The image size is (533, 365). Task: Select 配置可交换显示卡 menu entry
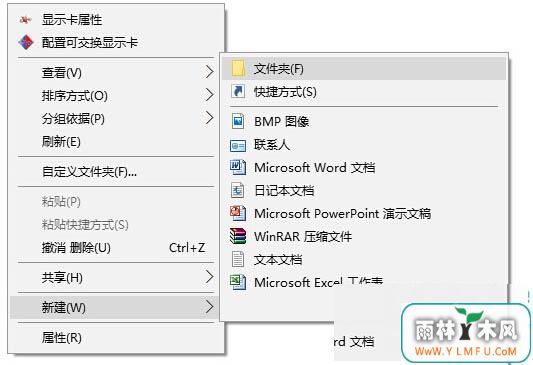tap(116, 42)
